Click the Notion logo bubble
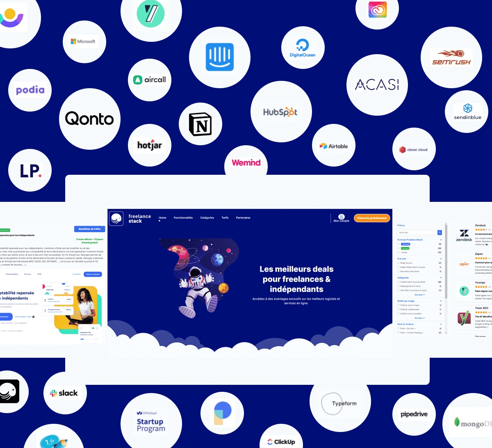The height and width of the screenshot is (448, 492). pos(200,124)
